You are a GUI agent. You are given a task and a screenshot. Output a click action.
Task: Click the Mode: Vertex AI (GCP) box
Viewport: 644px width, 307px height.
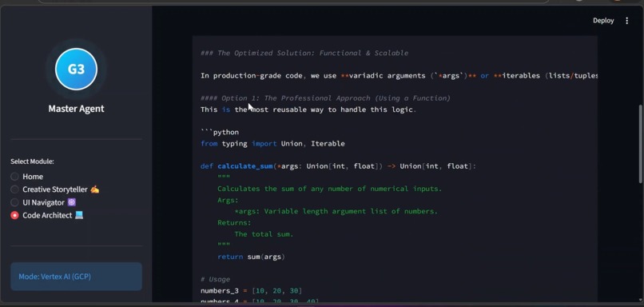[x=77, y=277]
